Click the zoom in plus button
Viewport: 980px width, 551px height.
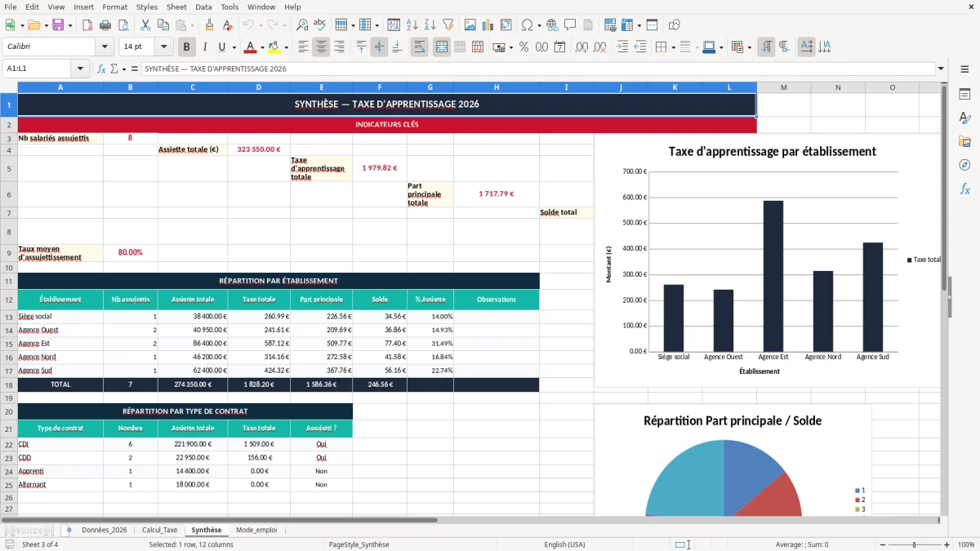click(x=947, y=544)
